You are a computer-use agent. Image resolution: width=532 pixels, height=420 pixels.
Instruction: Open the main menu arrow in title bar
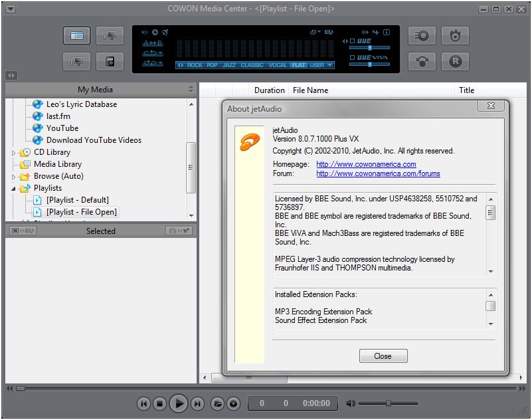point(11,9)
